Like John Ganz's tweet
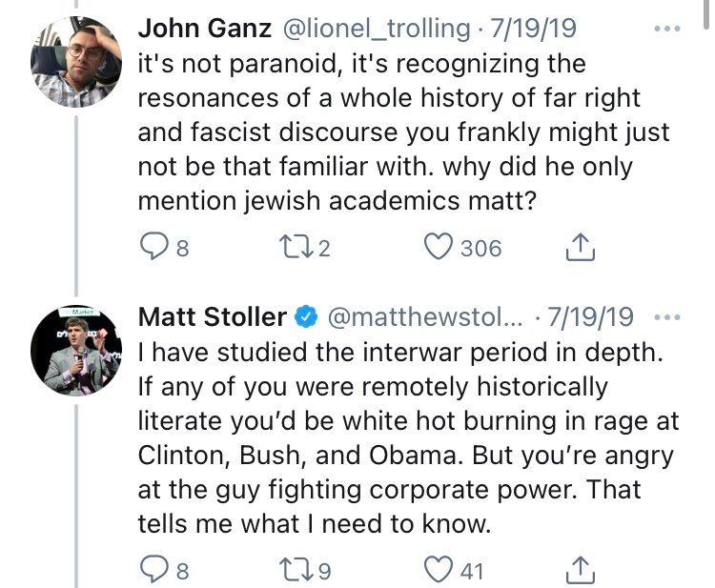This screenshot has width=715, height=588. [x=438, y=249]
